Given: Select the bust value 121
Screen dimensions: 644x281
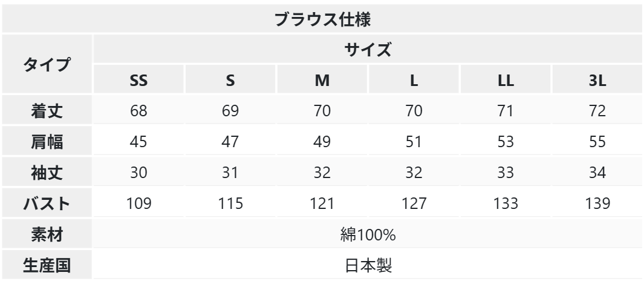Looking at the screenshot, I should point(322,203).
